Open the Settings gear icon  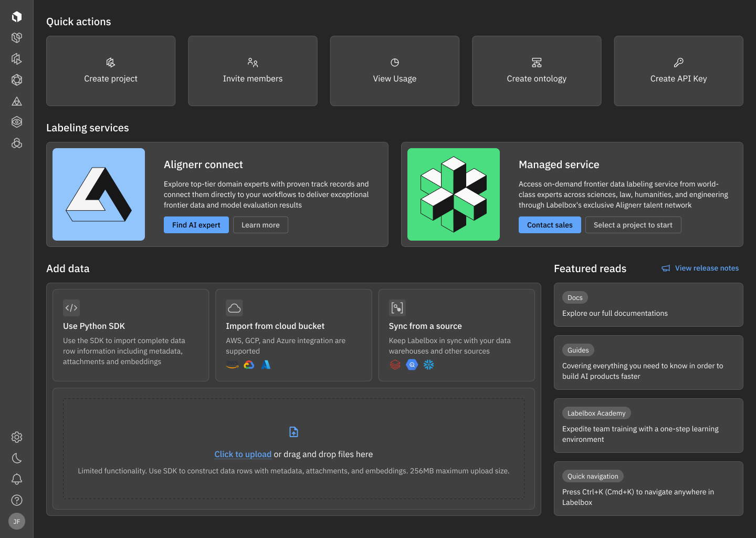[x=17, y=437]
